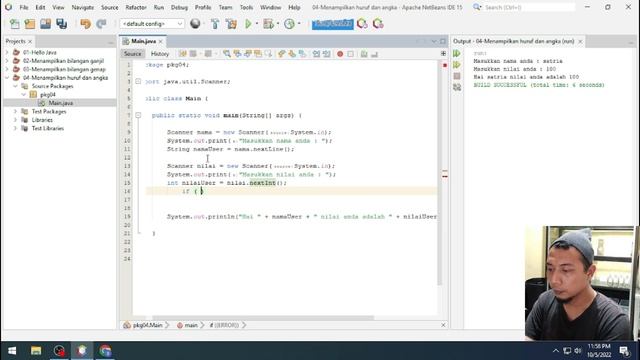
Task: Click the Redo arrow icon
Action: [101, 24]
